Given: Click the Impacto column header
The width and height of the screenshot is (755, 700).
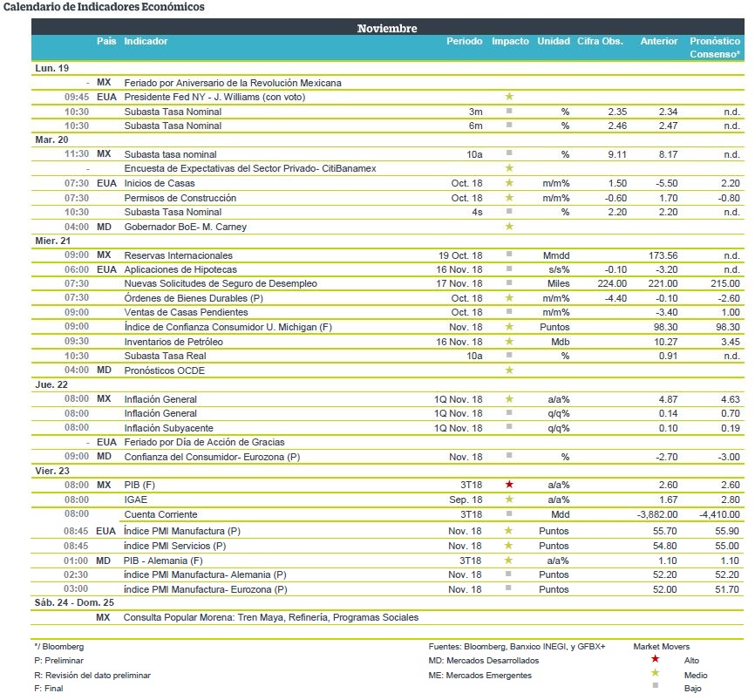Looking at the screenshot, I should (510, 41).
